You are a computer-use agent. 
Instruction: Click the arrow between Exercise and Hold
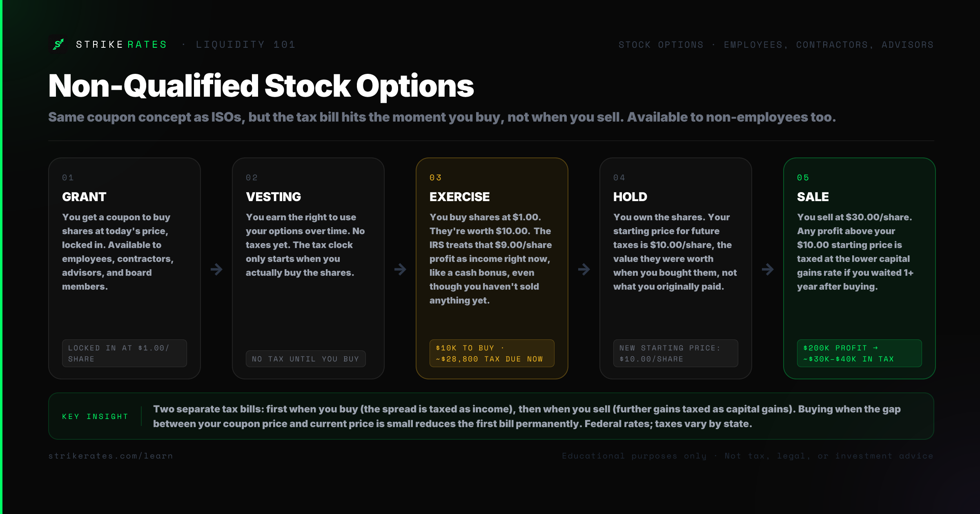(x=584, y=269)
